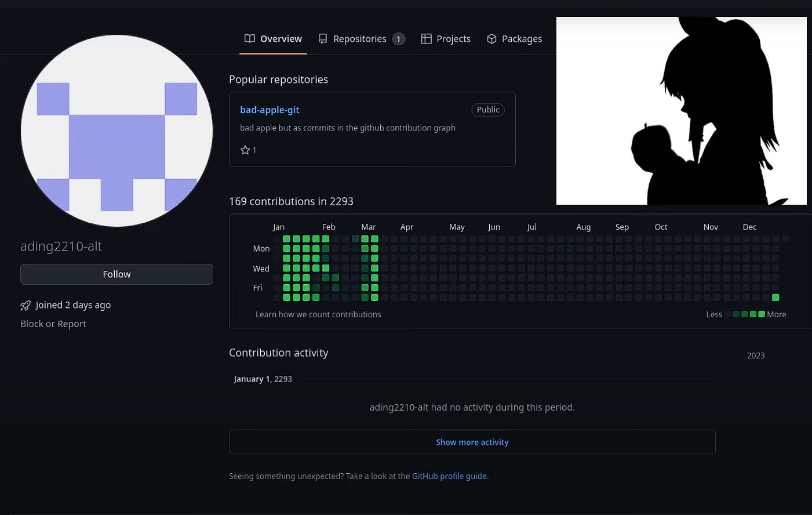The image size is (812, 515).
Task: Click the Block or Report link
Action: (53, 324)
